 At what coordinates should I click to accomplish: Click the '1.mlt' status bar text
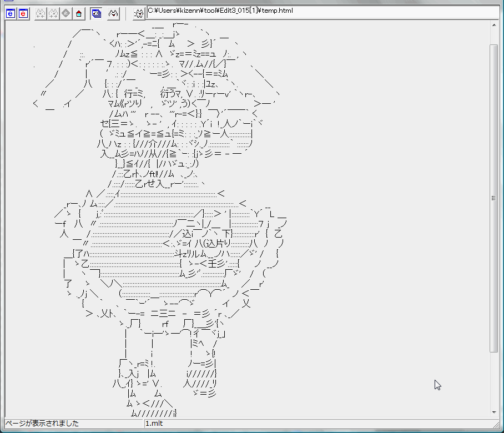(x=154, y=424)
